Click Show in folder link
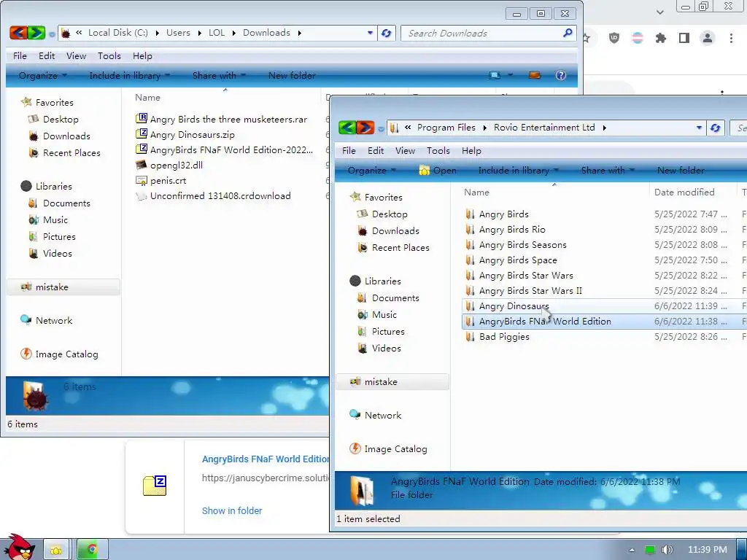Image resolution: width=747 pixels, height=560 pixels. tap(232, 510)
